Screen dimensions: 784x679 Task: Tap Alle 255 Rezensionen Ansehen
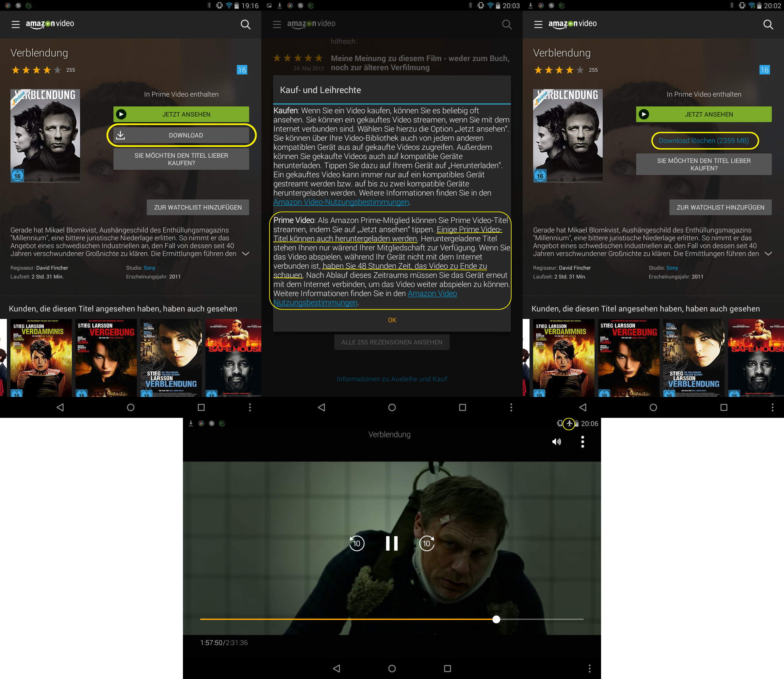[x=392, y=342]
